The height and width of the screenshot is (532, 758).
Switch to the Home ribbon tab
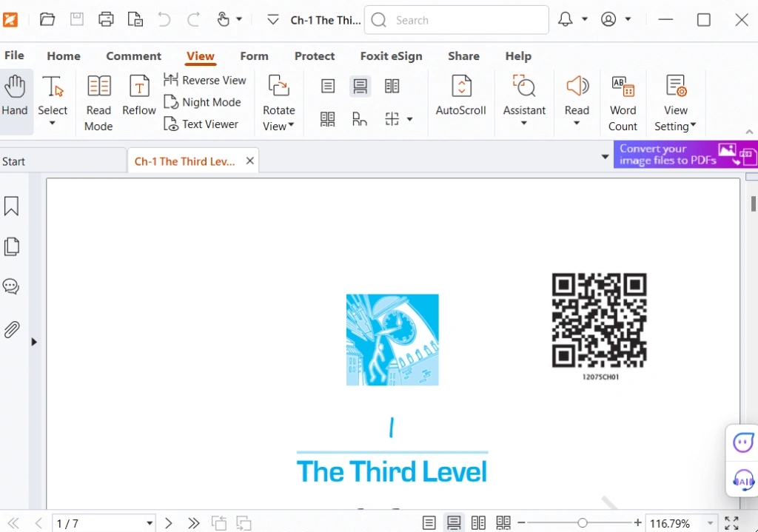coord(64,56)
